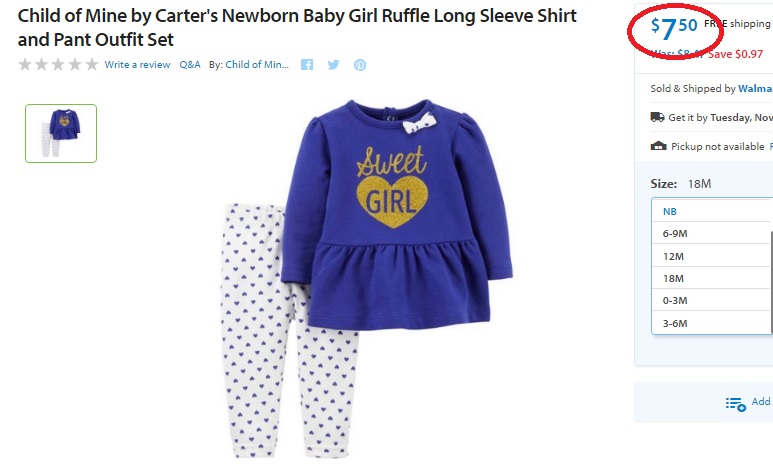Screen dimensions: 773x473
Task: Open the Q&A link
Action: (x=190, y=65)
